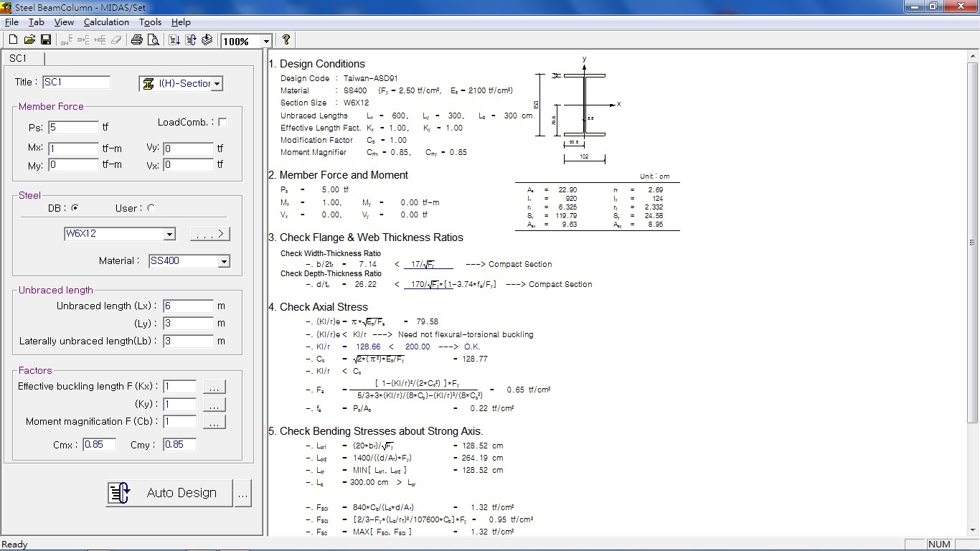Click the '1. Design Conditions' heading
The height and width of the screenshot is (551, 980).
[316, 64]
